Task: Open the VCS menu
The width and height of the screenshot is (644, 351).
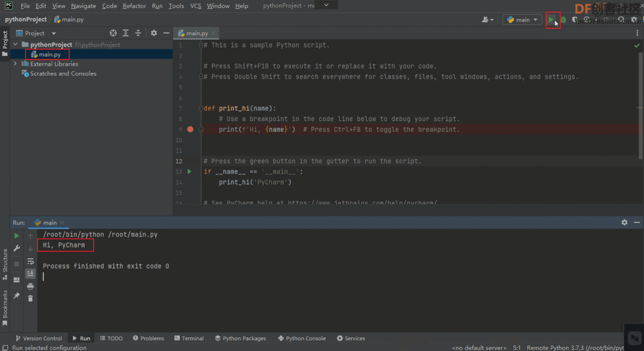Action: pos(196,6)
